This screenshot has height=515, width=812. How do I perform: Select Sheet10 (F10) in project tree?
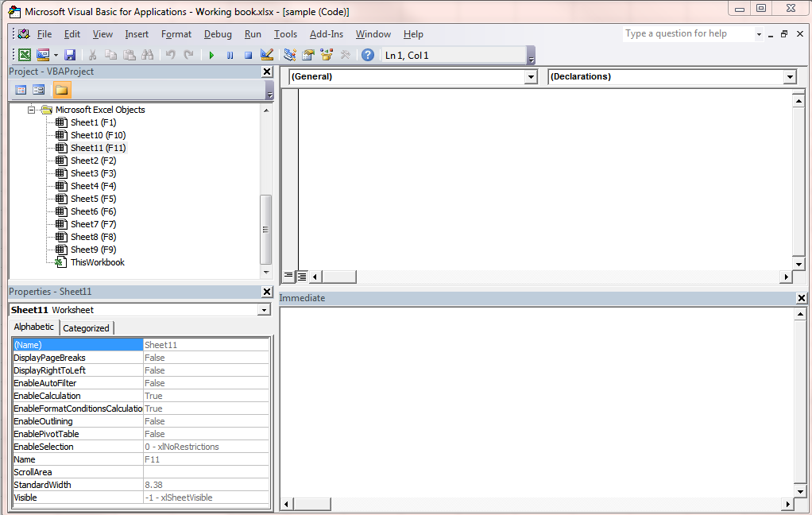(x=98, y=135)
